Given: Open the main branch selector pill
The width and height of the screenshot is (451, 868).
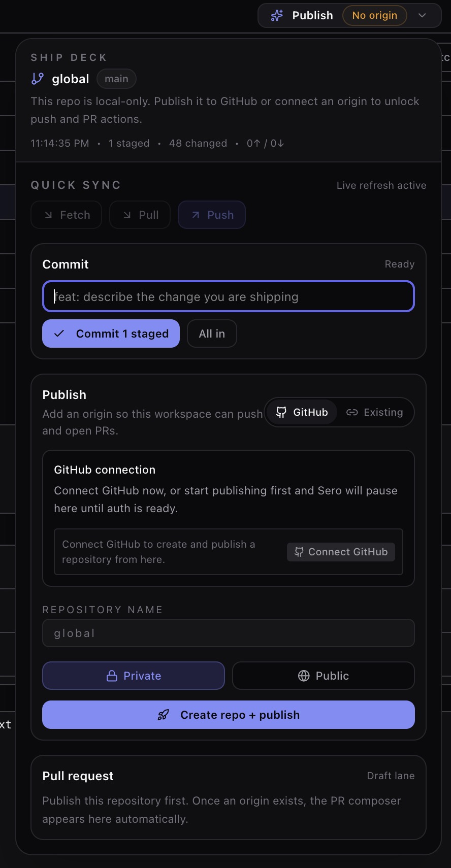Looking at the screenshot, I should pos(116,79).
